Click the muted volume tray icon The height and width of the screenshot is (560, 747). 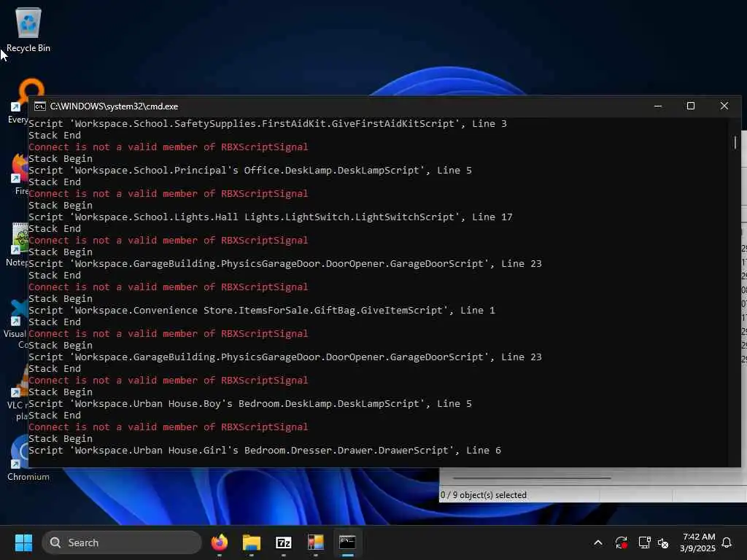coord(663,542)
